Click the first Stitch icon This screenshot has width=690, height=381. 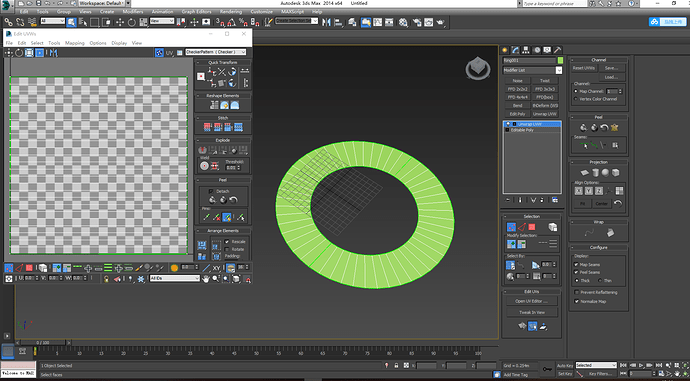207,127
